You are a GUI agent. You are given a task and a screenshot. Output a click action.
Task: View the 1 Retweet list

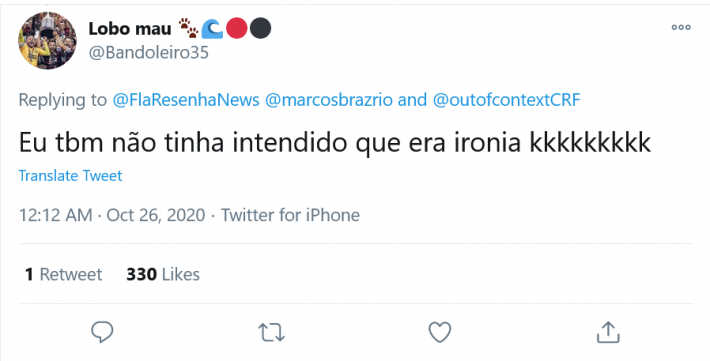[63, 274]
